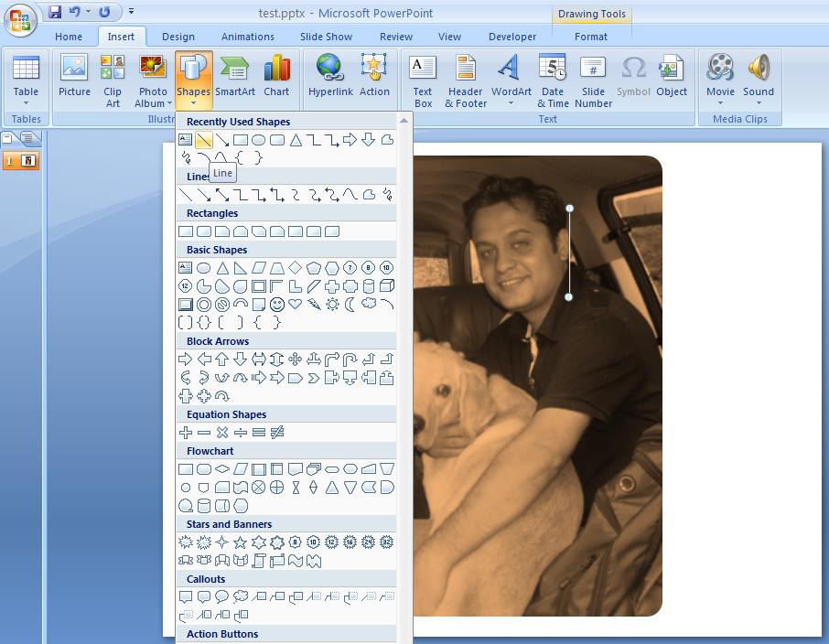Image resolution: width=829 pixels, height=644 pixels.
Task: Insert a Picture from file
Action: pyautogui.click(x=74, y=80)
